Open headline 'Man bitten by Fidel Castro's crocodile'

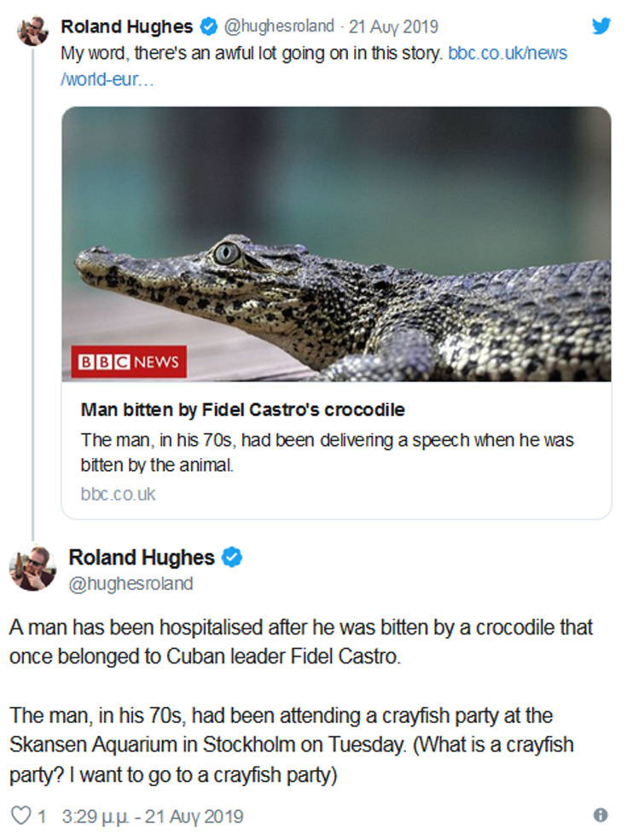pos(242,410)
